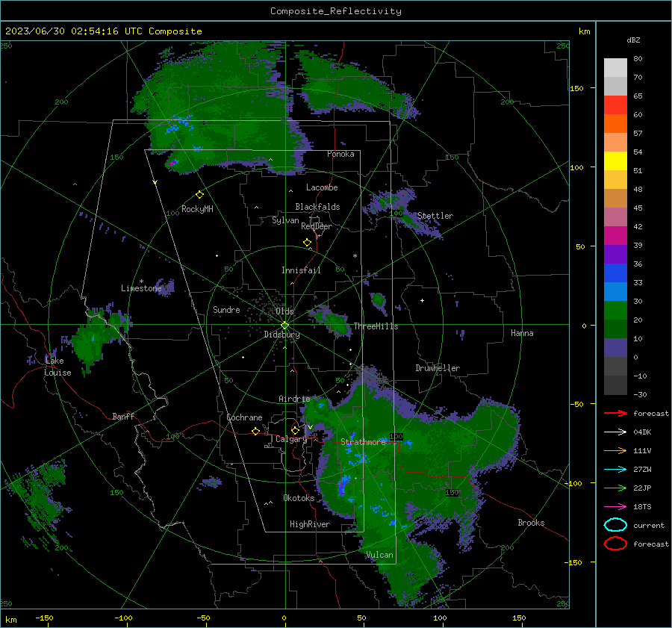Click the red forecast ellipse in legend

pos(615,544)
